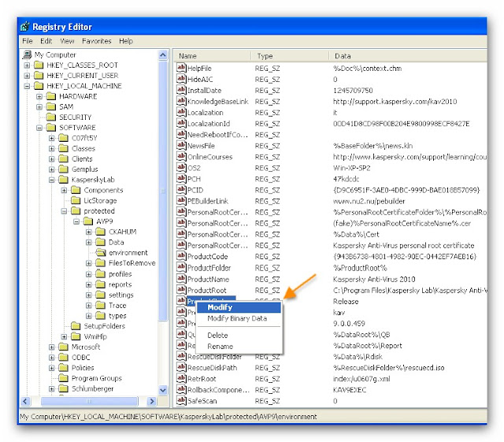504x442 pixels.
Task: Expand the HKEY_CLASSES_ROOT node
Action: pos(27,65)
